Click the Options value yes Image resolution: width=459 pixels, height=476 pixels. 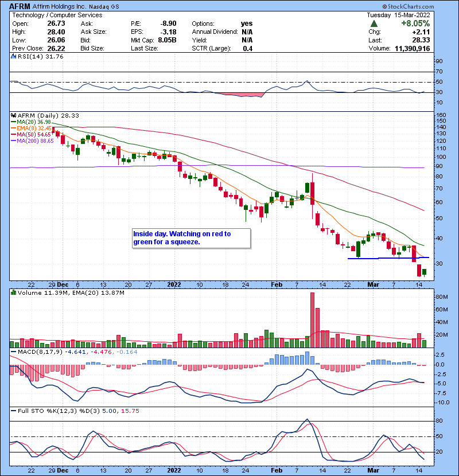pos(247,24)
